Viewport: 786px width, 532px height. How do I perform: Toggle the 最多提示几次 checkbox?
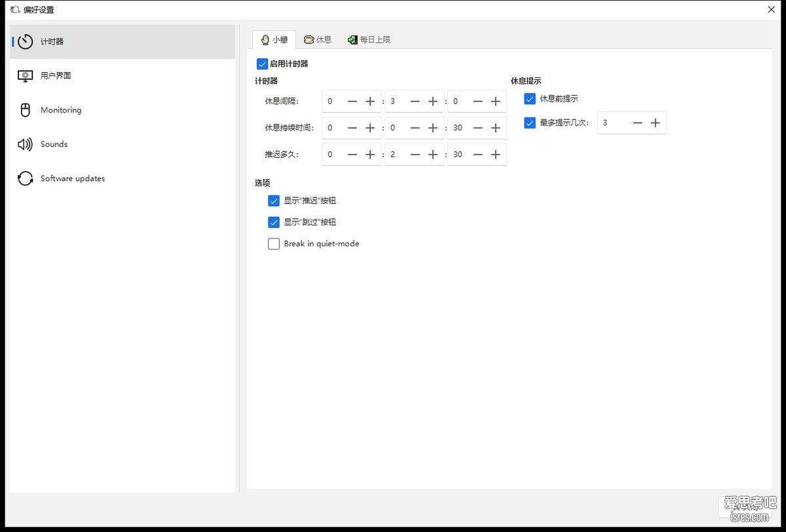click(530, 123)
